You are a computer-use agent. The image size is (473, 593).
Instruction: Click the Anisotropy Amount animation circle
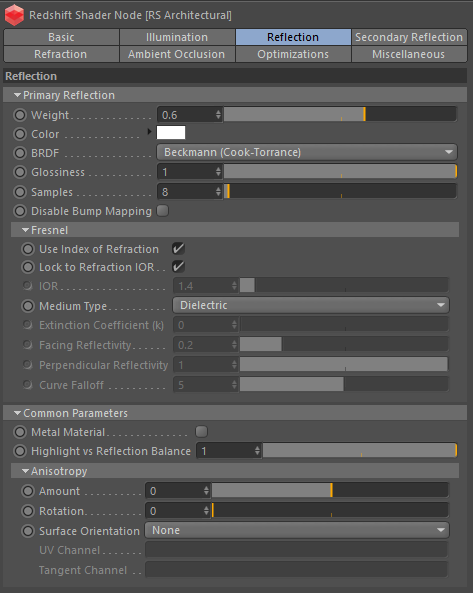[28, 491]
